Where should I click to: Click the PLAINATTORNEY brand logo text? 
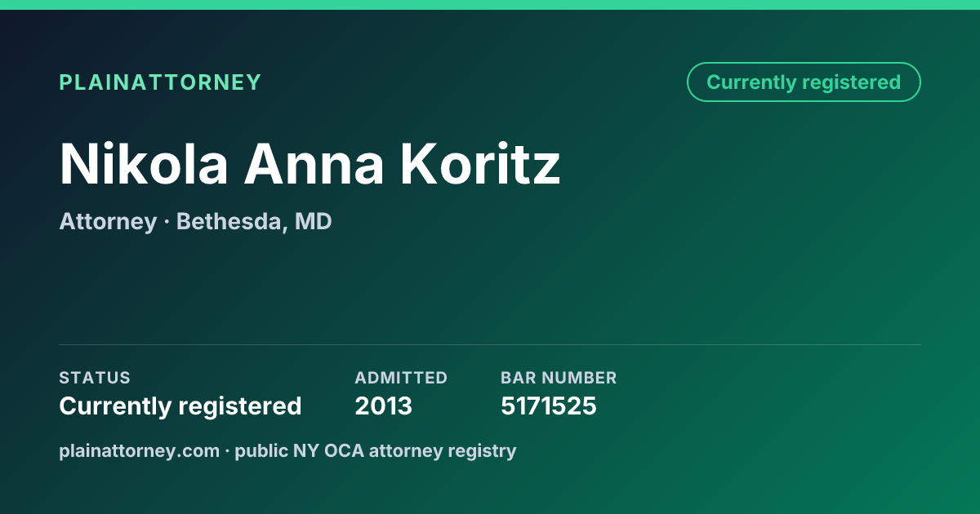(x=160, y=82)
